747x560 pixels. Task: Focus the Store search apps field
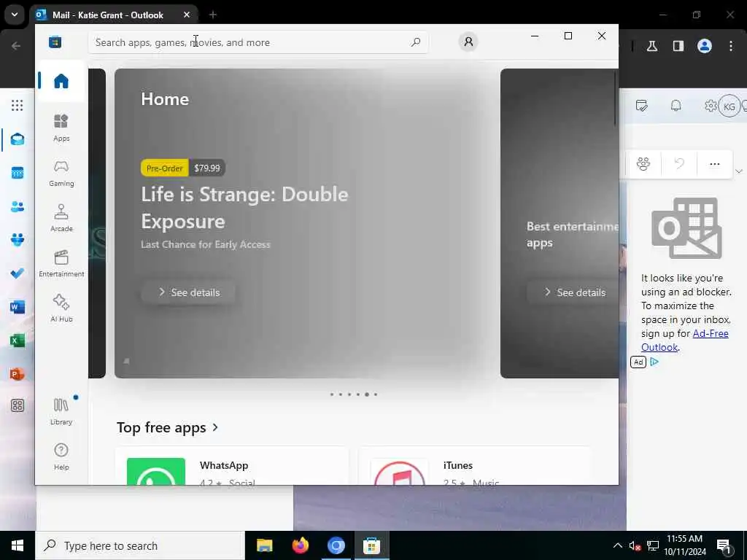pos(258,42)
